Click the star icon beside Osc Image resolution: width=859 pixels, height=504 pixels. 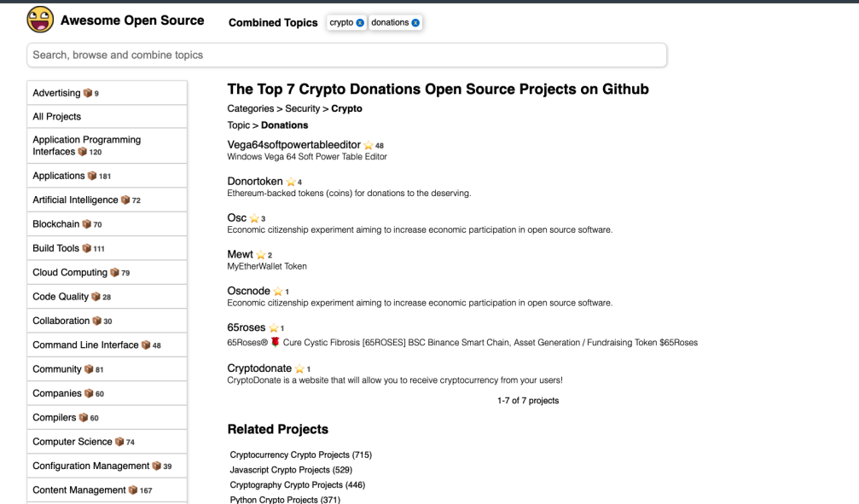(x=254, y=218)
